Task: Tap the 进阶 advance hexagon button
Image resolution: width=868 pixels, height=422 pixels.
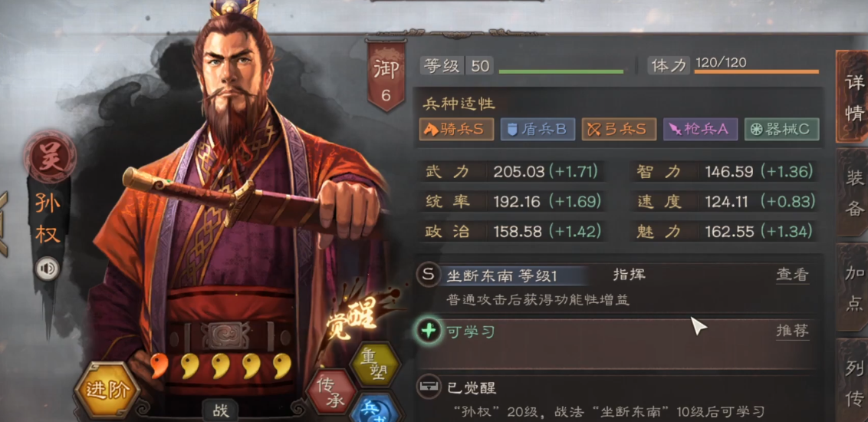Action: pos(107,390)
